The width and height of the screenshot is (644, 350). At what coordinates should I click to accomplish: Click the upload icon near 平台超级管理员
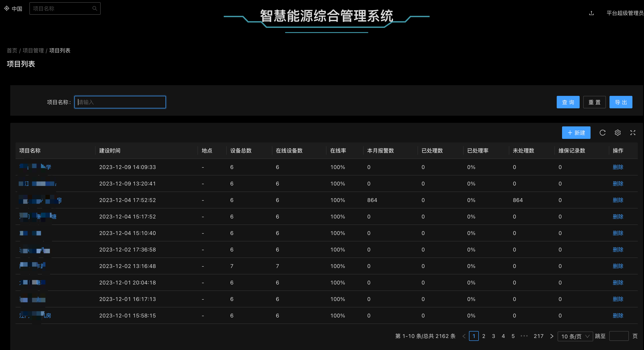[x=591, y=13]
